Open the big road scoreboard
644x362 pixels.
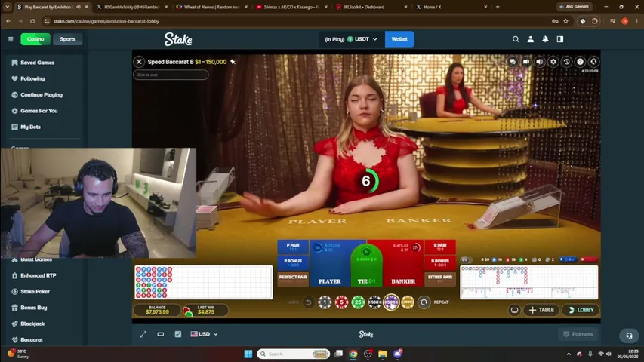529,282
